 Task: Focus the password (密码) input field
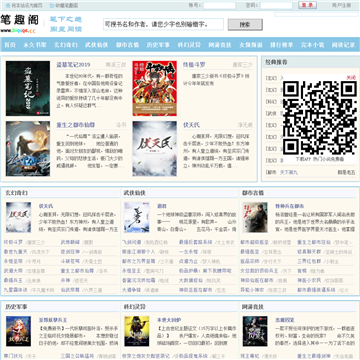tap(276, 5)
